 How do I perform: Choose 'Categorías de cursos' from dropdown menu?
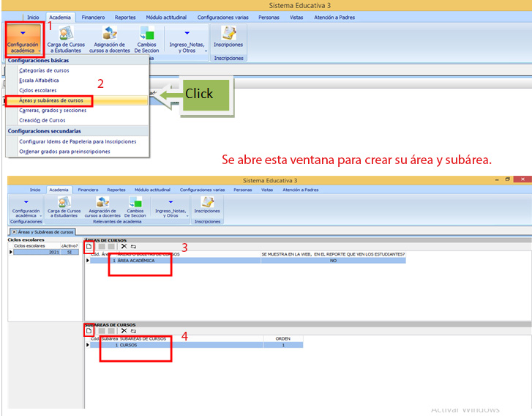click(x=44, y=70)
